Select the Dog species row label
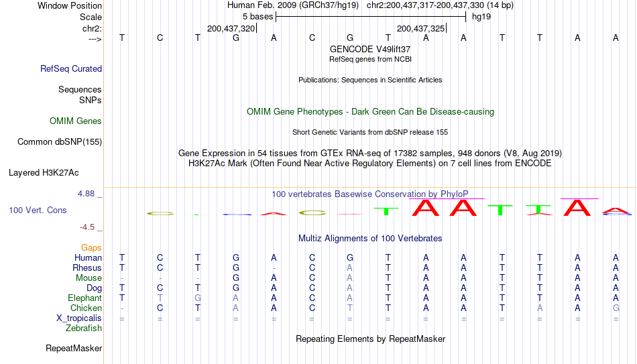637x364 pixels. pos(95,288)
